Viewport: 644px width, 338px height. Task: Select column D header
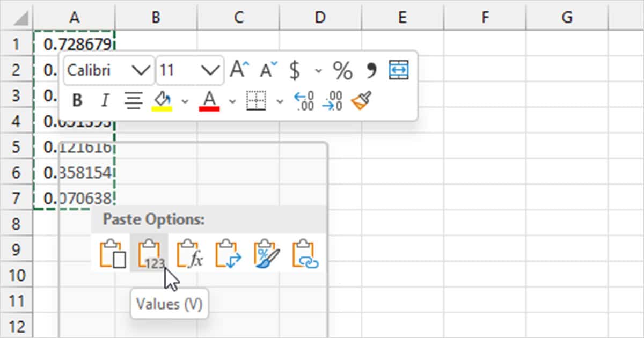[320, 18]
